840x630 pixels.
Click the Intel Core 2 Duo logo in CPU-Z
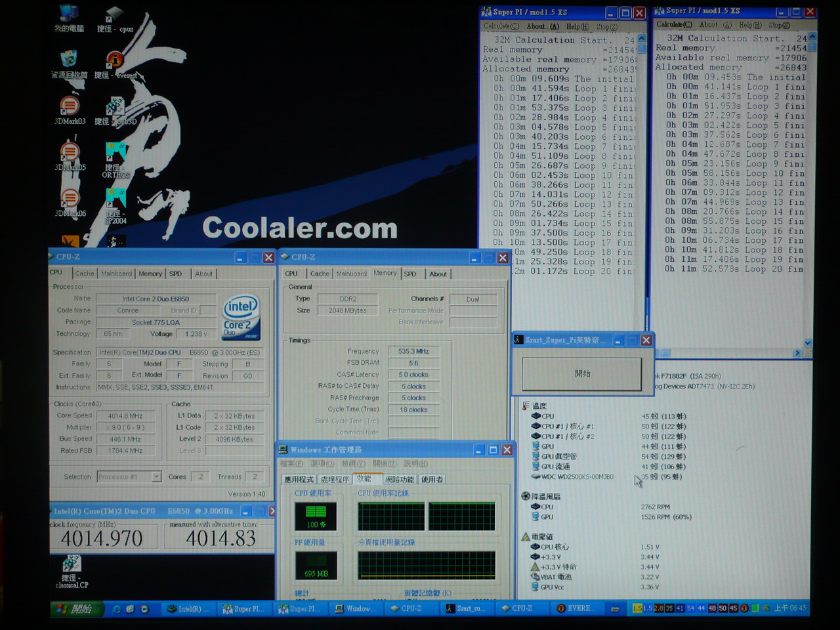(x=241, y=317)
